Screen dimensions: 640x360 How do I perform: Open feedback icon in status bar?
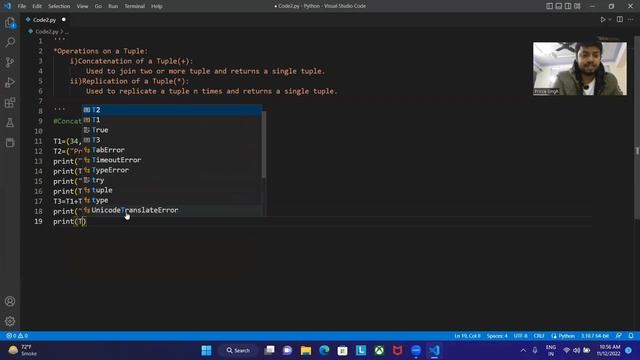[x=619, y=336]
